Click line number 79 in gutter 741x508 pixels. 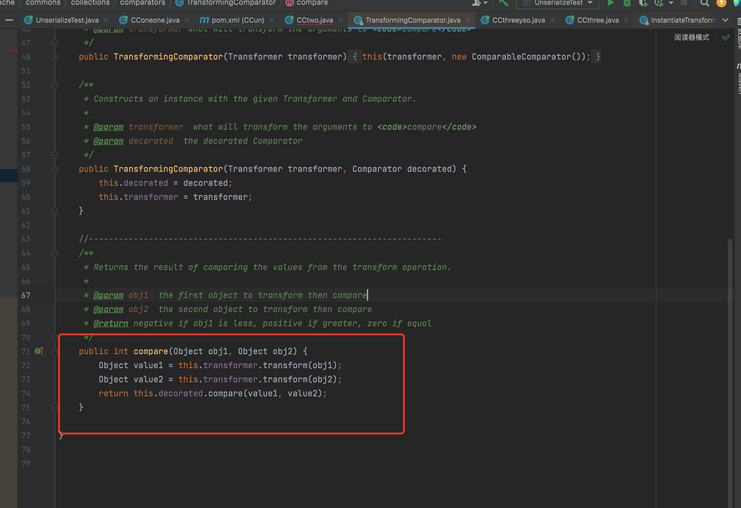(26, 464)
